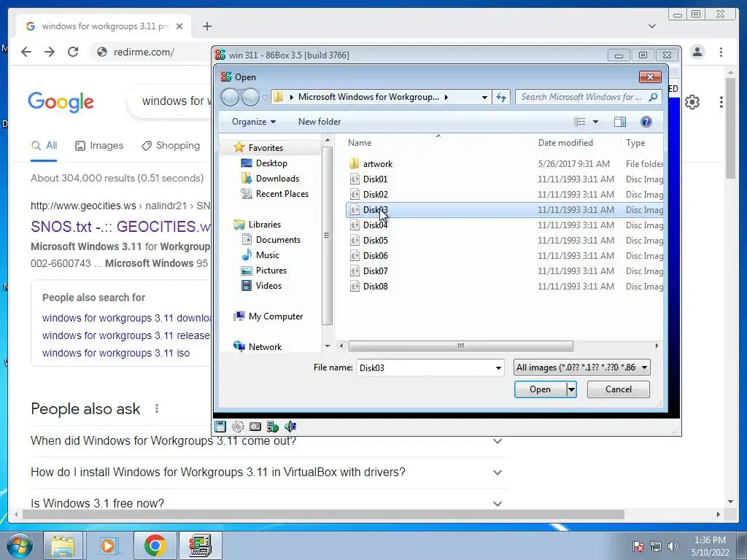Click navigation pane scroll down arrow
Screen dimensions: 747x560
click(x=328, y=346)
